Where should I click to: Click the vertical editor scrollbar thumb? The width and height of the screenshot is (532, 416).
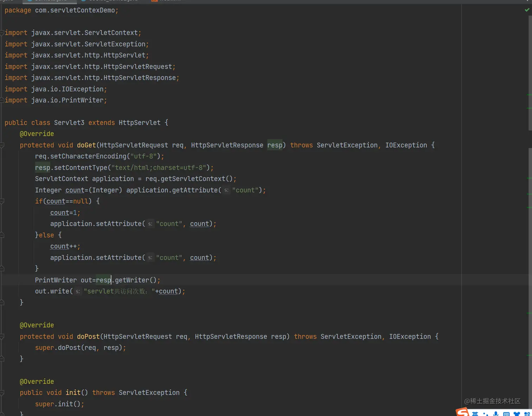pyautogui.click(x=530, y=73)
